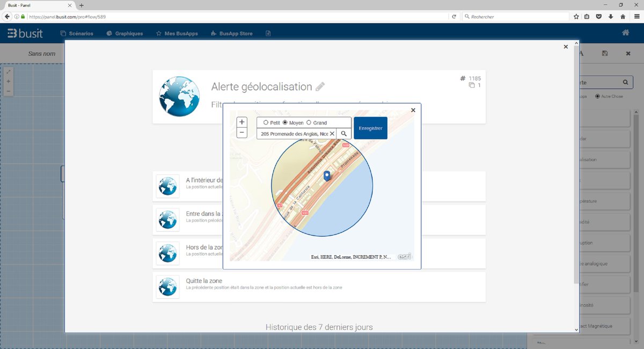Go to Busit home via house icon

click(625, 33)
